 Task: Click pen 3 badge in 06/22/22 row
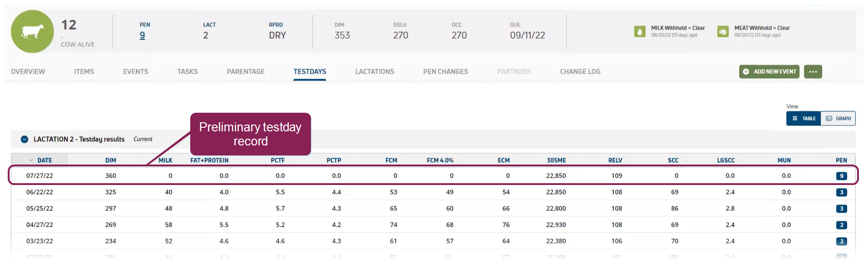841,192
